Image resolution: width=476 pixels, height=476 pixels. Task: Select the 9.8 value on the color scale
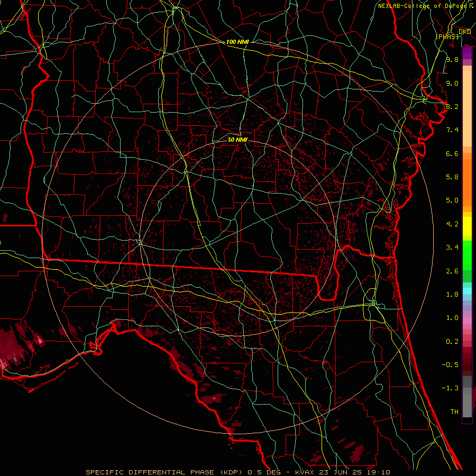[452, 59]
